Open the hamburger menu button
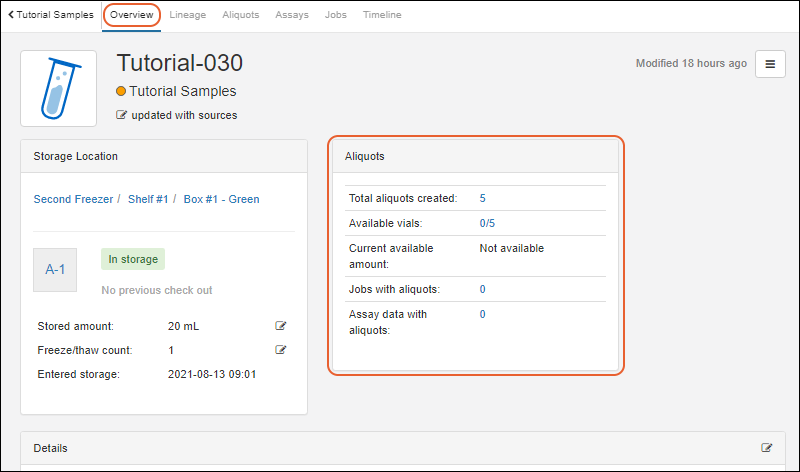Image resolution: width=800 pixels, height=472 pixels. [x=770, y=64]
